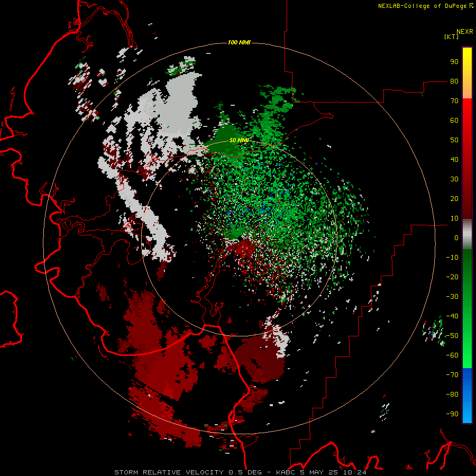The height and width of the screenshot is (476, 476).
Task: Click the -10 value on the velocity scale
Action: coord(452,258)
